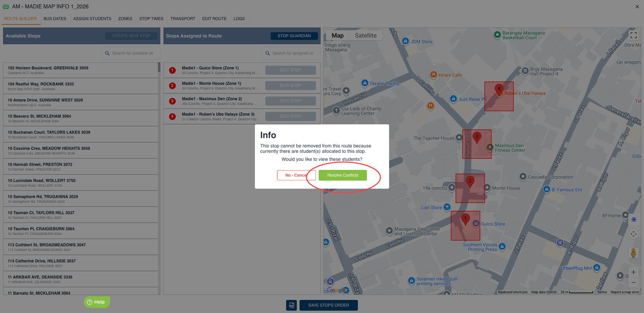Switch map to Satellite view
The image size is (644, 313).
pyautogui.click(x=366, y=36)
